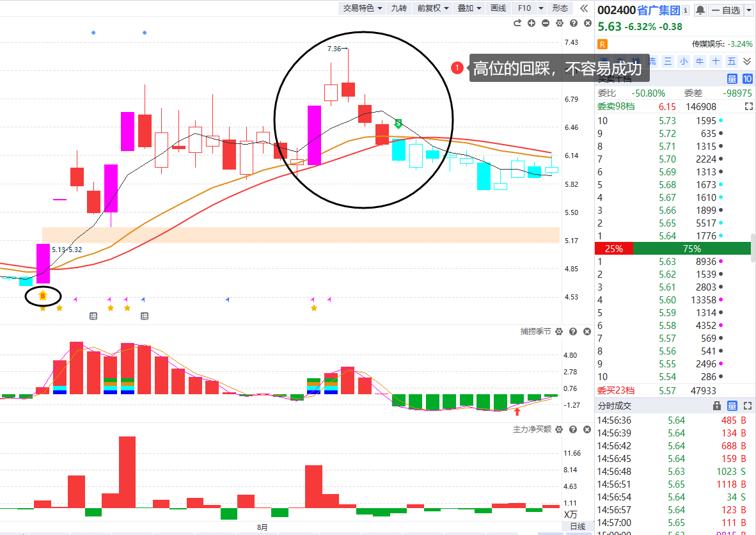This screenshot has height=535, width=756.
Task: Collapse the side panel with the double-left arrow
Action: (x=584, y=8)
